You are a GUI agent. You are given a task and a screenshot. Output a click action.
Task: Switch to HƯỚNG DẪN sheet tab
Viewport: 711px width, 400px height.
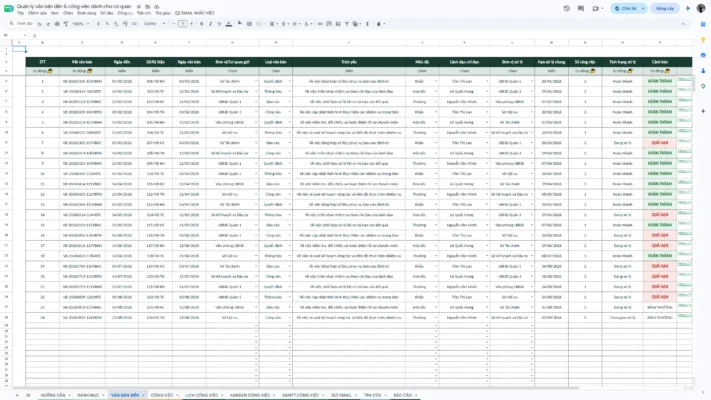(x=53, y=395)
